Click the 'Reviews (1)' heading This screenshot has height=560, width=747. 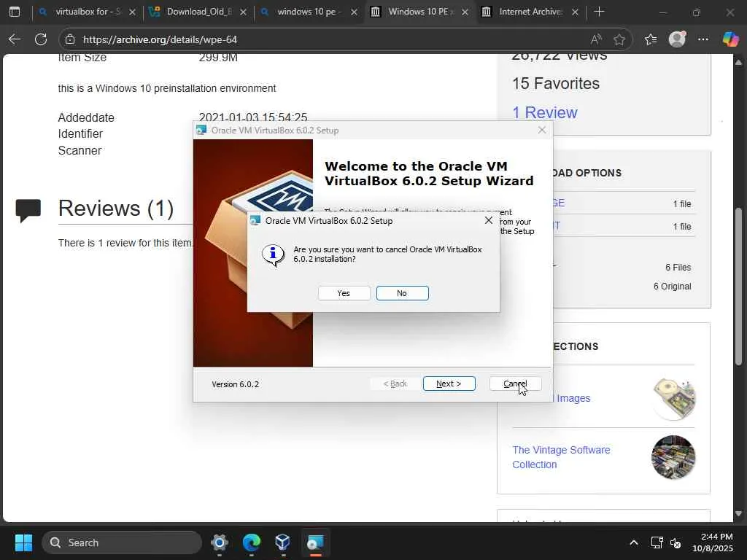click(x=116, y=208)
